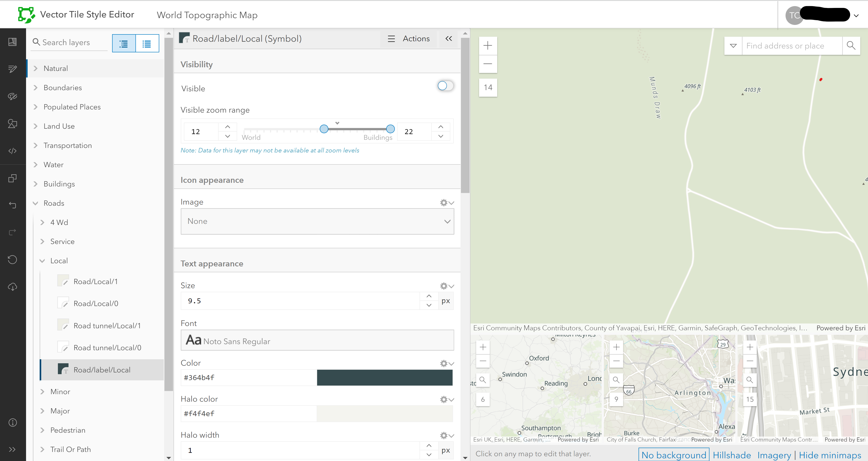Click the palette colors icon in sidebar
Viewport: 868px width, 461px height.
12,96
